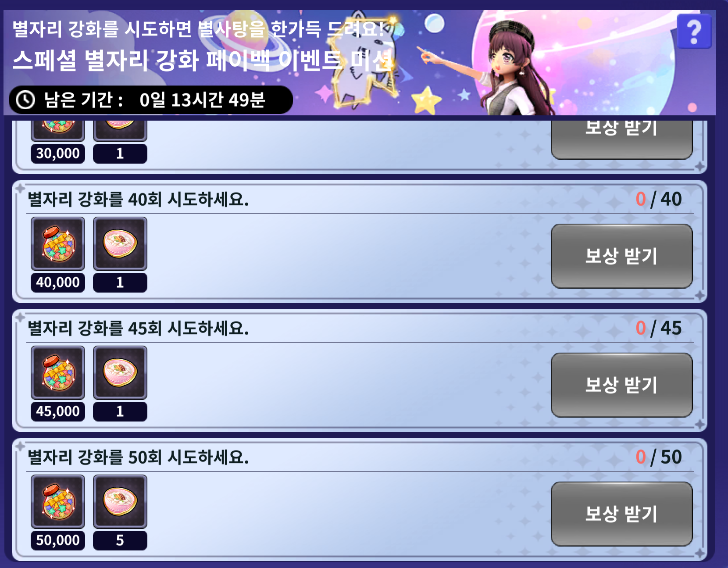Tap the star candy jar 40,000 reward icon
The width and height of the screenshot is (728, 568).
tap(58, 243)
